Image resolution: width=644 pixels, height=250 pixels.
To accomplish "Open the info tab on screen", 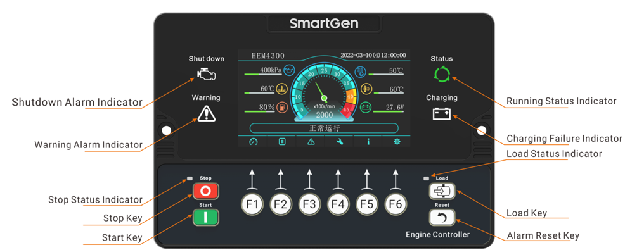I will (x=368, y=142).
